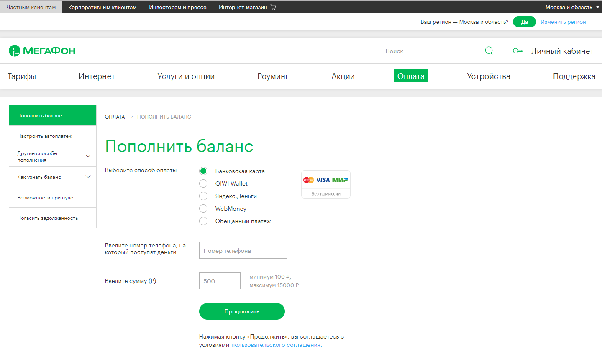
Task: Click the key icon near Личный кабинет
Action: pos(517,51)
